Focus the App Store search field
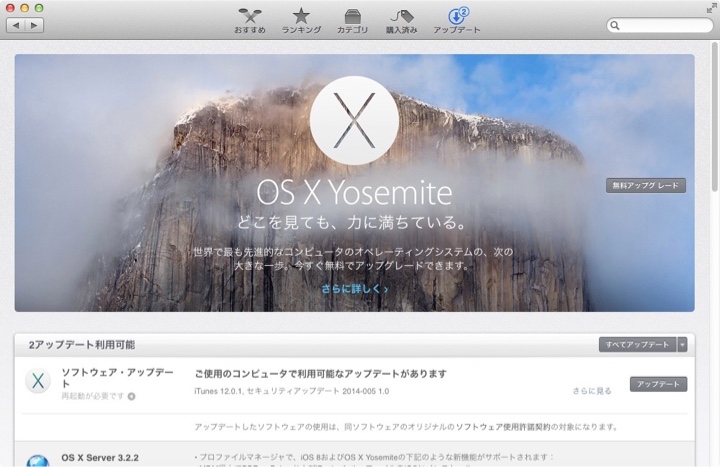 [x=660, y=25]
